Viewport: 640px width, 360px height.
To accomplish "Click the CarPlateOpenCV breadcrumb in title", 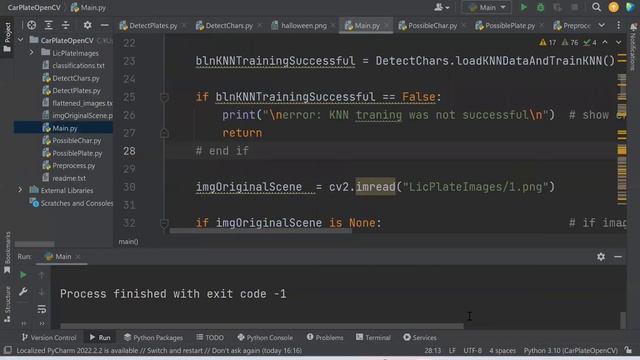I will click(34, 7).
